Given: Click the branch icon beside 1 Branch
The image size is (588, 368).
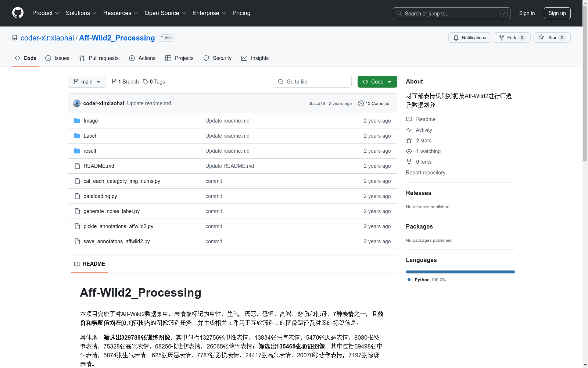Looking at the screenshot, I should pyautogui.click(x=114, y=82).
